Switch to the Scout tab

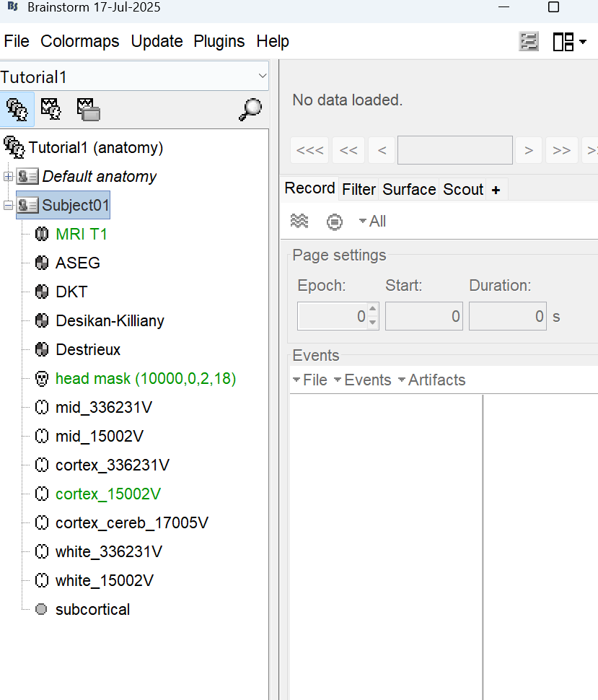(x=462, y=189)
